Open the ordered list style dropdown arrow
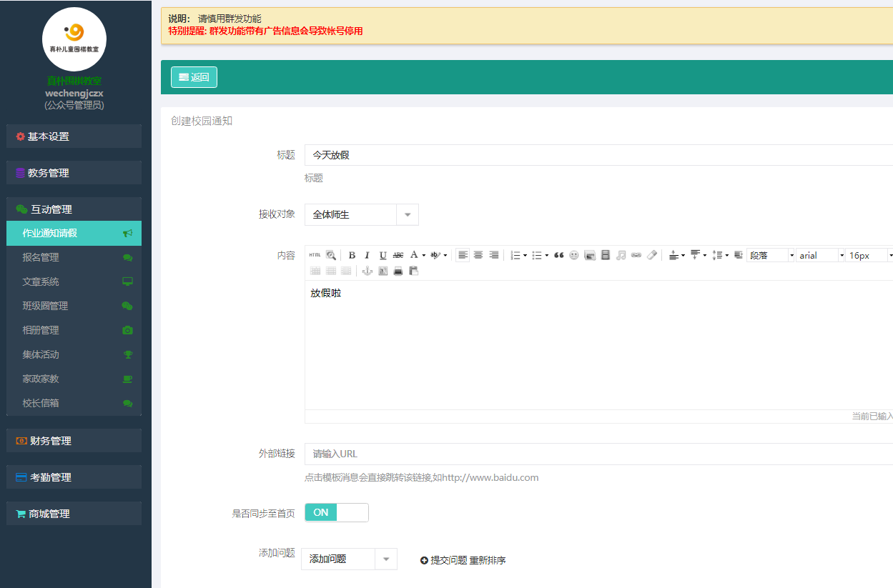Image resolution: width=893 pixels, height=588 pixels. point(526,255)
